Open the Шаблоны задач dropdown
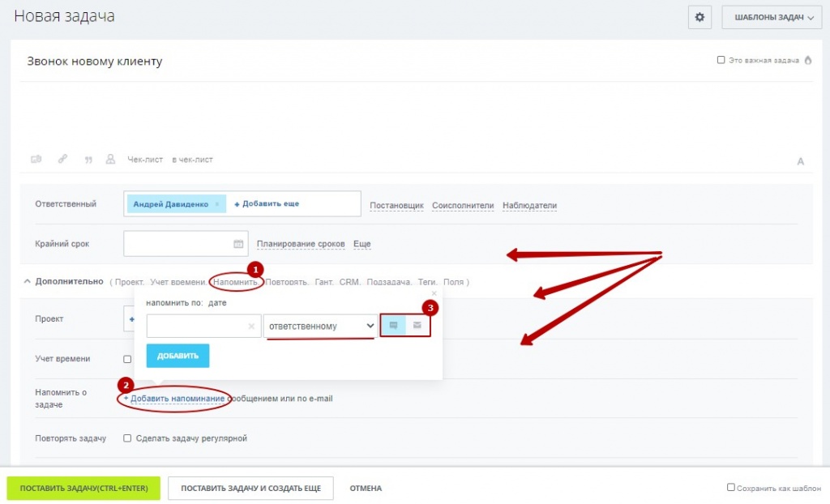The width and height of the screenshot is (830, 504). coord(772,18)
